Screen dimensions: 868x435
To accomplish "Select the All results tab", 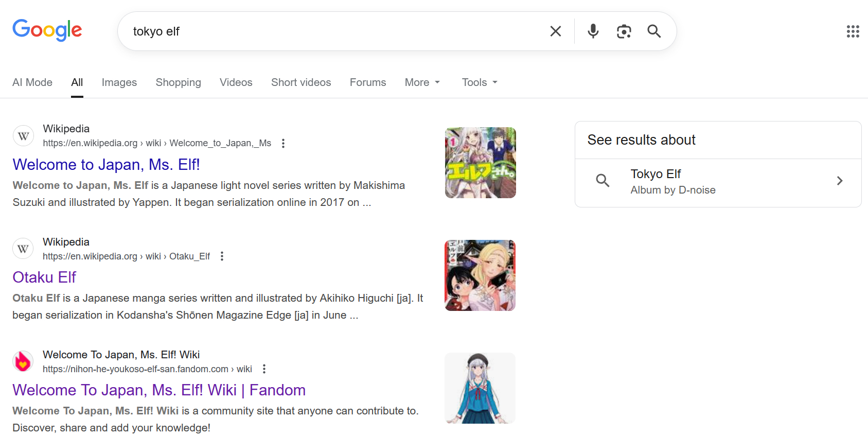I will pos(77,82).
